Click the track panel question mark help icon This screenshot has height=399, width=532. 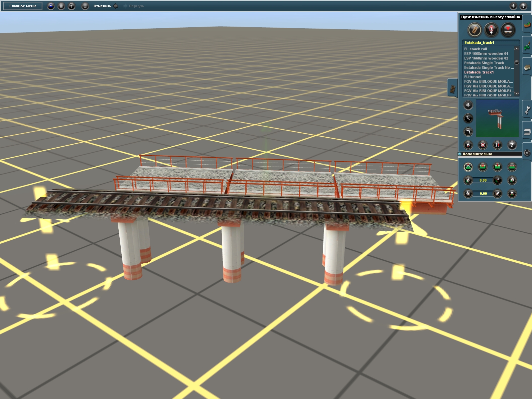512,145
